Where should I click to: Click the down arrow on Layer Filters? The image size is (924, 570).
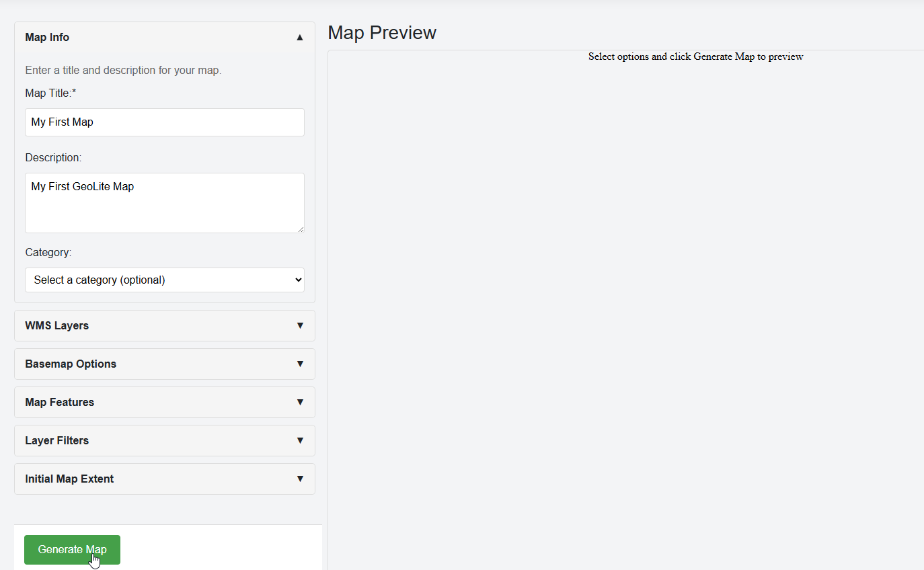tap(300, 440)
